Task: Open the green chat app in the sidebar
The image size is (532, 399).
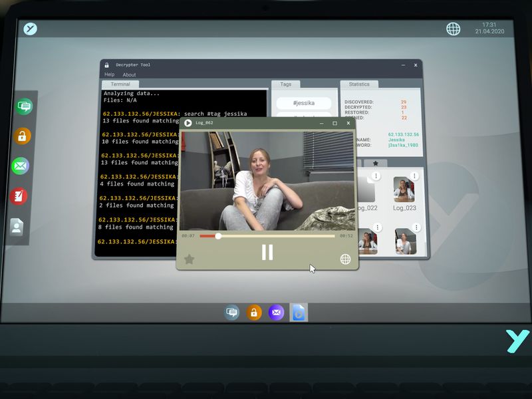Action: pos(25,106)
